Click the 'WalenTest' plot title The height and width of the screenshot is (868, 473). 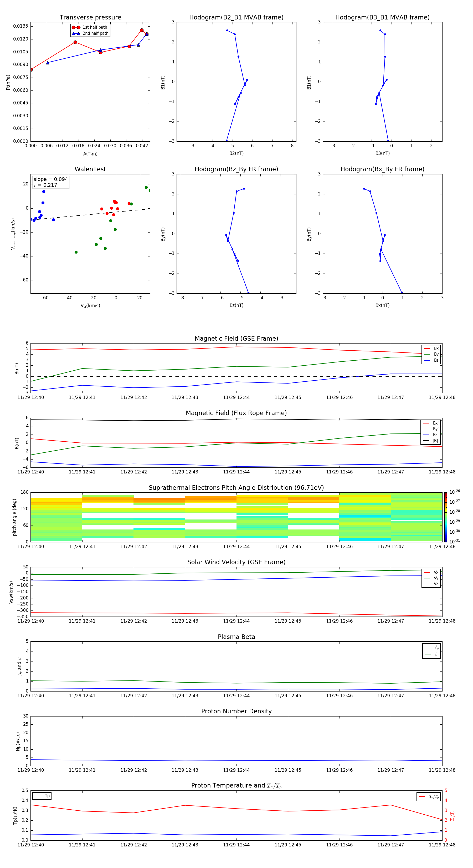[x=90, y=169]
